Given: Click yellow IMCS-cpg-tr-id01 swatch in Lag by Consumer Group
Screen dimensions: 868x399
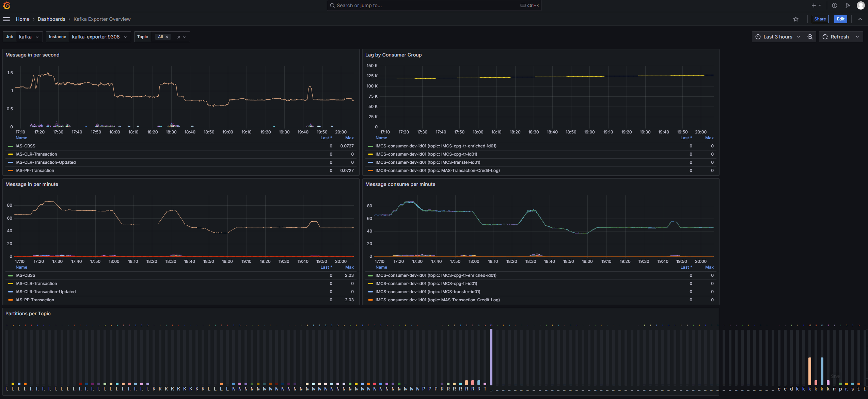Looking at the screenshot, I should coord(370,154).
